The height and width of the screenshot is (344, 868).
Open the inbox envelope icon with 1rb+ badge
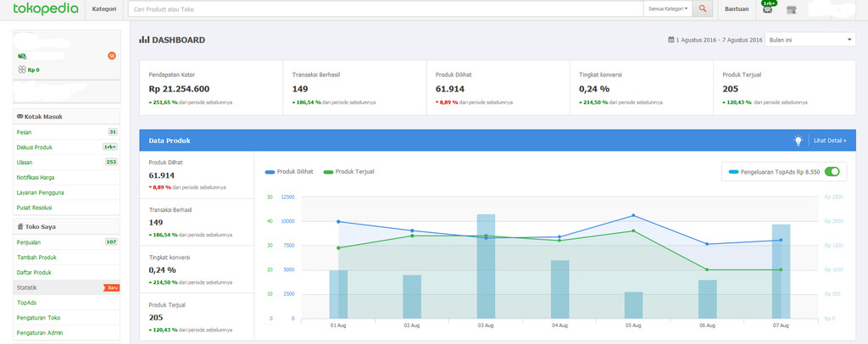point(767,8)
